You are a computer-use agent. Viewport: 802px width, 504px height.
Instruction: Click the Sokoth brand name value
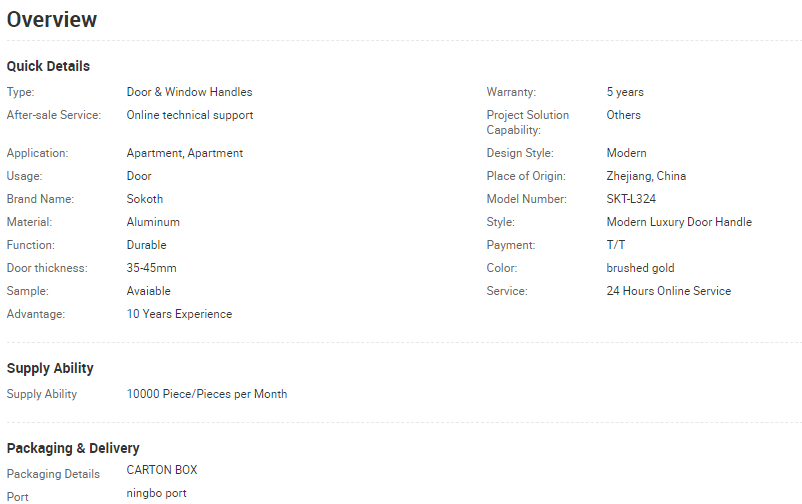[x=145, y=199]
